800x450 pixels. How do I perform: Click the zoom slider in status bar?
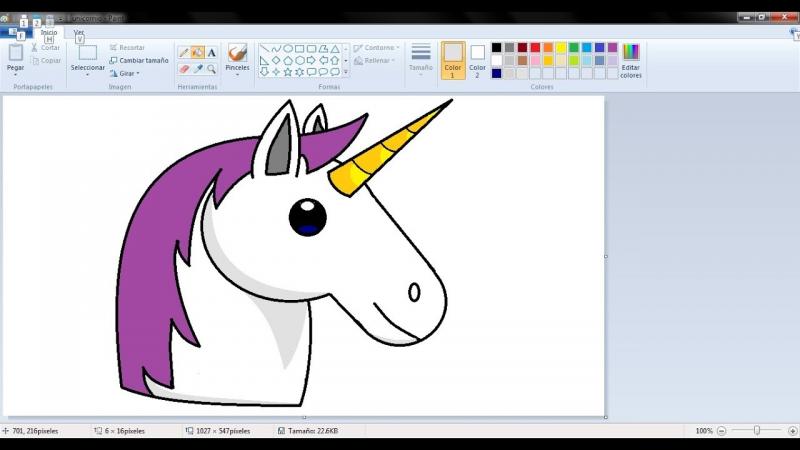(x=757, y=430)
